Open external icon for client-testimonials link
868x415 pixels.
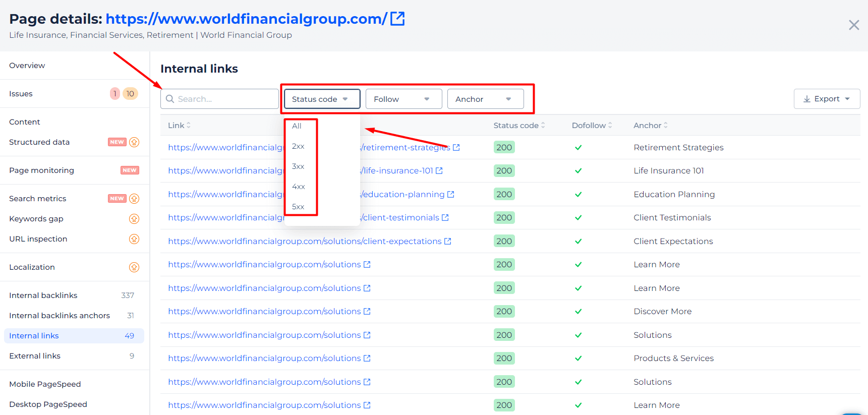pyautogui.click(x=445, y=217)
